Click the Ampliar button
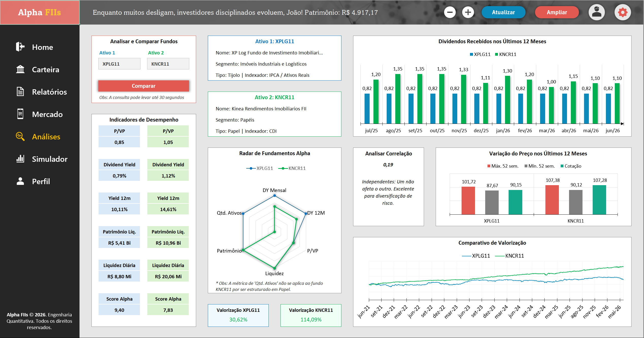This screenshot has width=644, height=338. pos(557,12)
